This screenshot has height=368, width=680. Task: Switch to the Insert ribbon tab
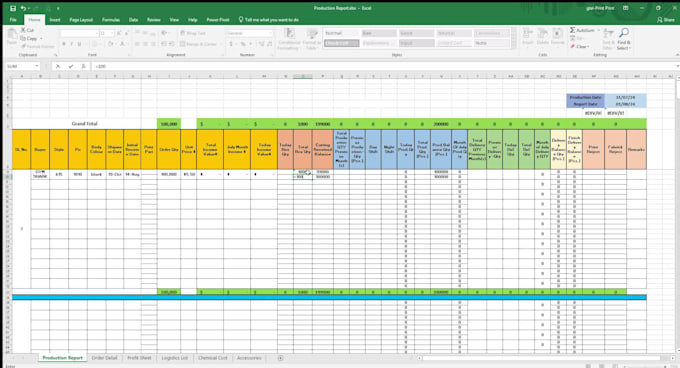55,20
